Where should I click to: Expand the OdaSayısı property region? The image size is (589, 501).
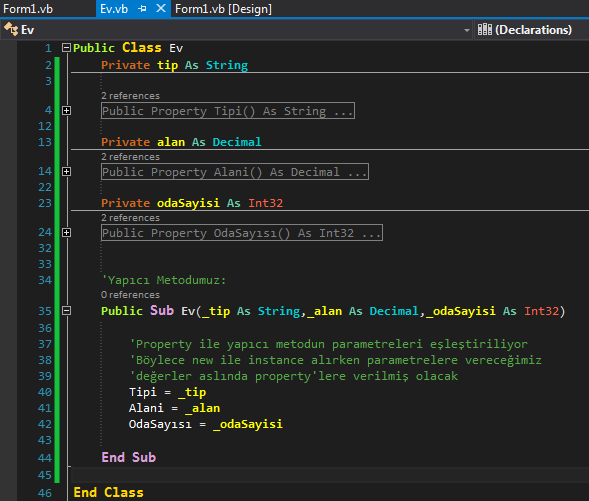coord(66,233)
